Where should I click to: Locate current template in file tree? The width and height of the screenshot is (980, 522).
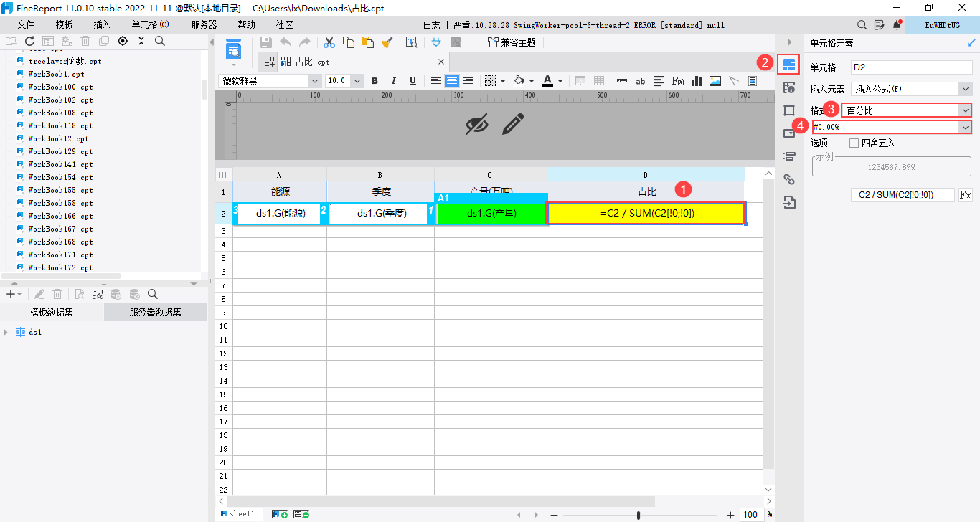(x=123, y=41)
